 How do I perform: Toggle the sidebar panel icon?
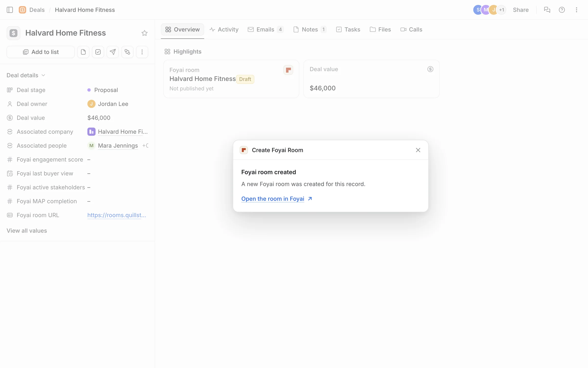pos(10,10)
